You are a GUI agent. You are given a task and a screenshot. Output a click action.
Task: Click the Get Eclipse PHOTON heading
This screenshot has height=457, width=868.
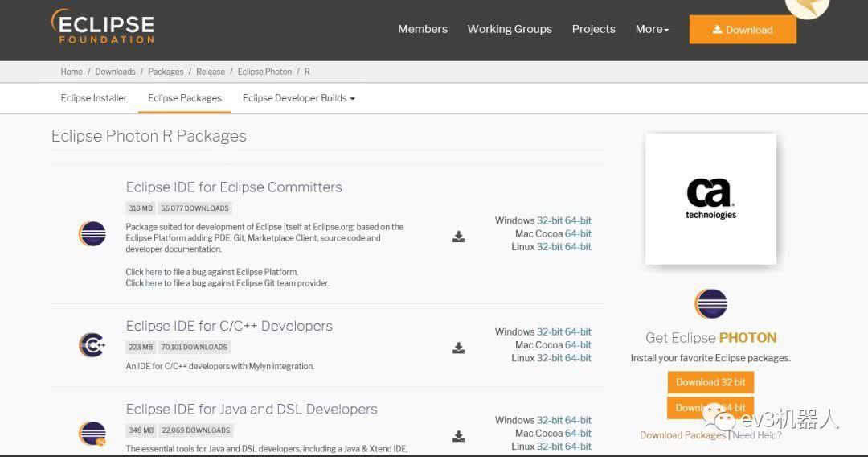click(710, 337)
